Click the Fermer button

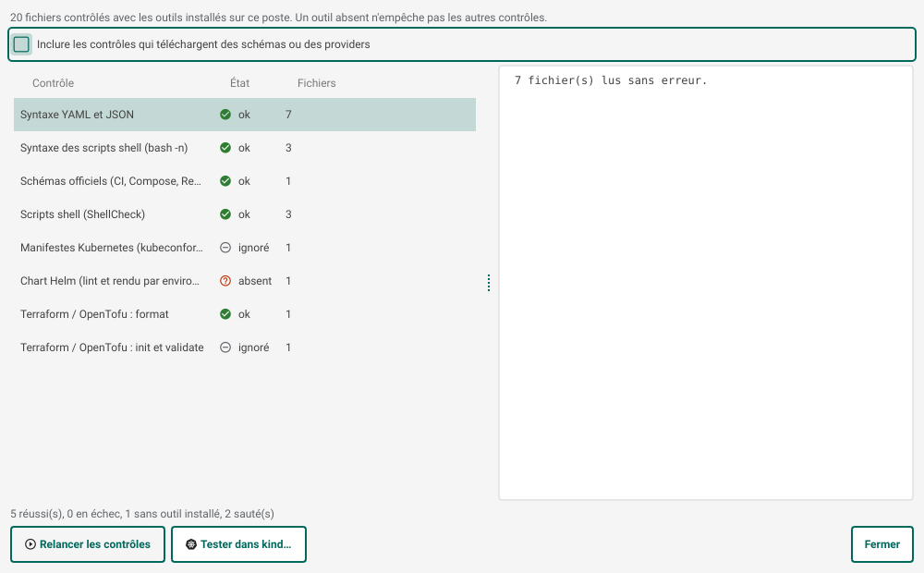tap(882, 544)
